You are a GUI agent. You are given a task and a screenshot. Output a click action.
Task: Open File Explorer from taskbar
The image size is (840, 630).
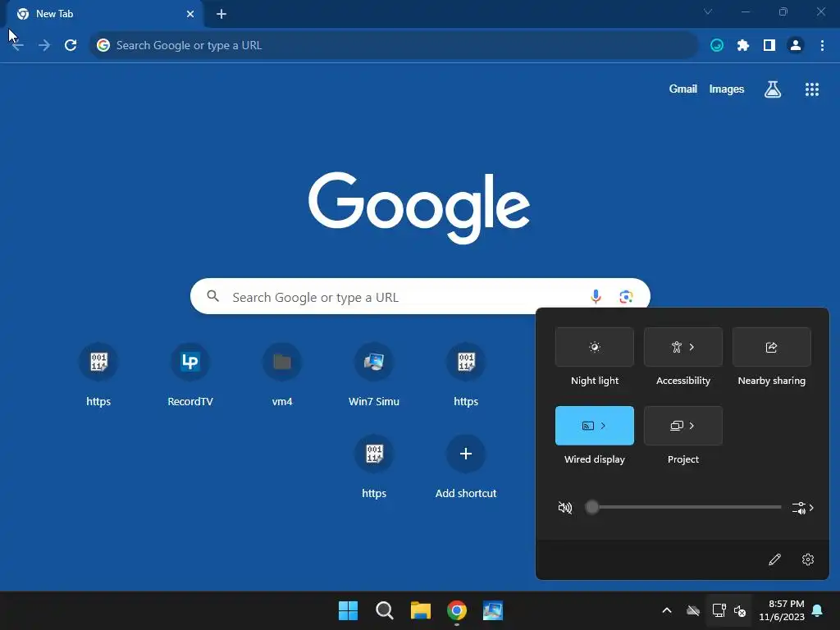[x=421, y=610]
